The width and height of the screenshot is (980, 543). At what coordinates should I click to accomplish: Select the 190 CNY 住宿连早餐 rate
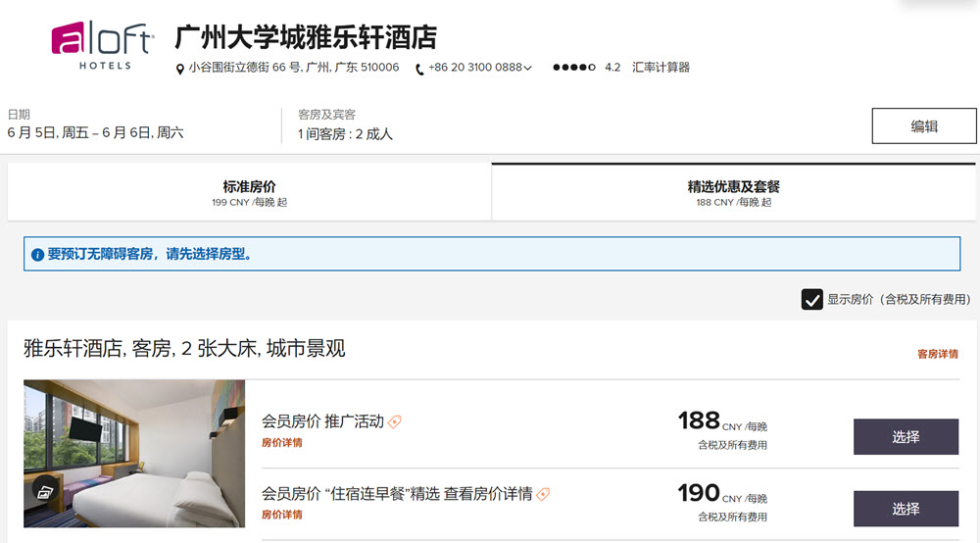click(906, 509)
